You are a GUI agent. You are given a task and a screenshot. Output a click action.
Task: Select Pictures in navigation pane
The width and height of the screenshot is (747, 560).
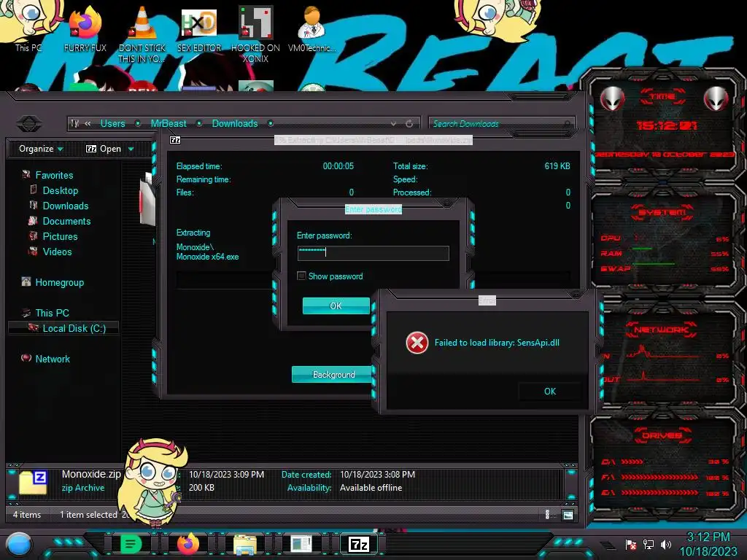(60, 236)
